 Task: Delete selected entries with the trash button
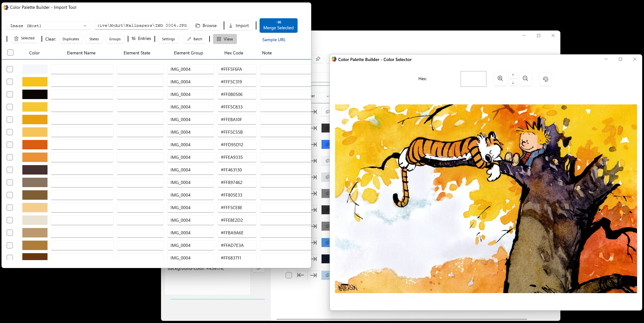[25, 38]
